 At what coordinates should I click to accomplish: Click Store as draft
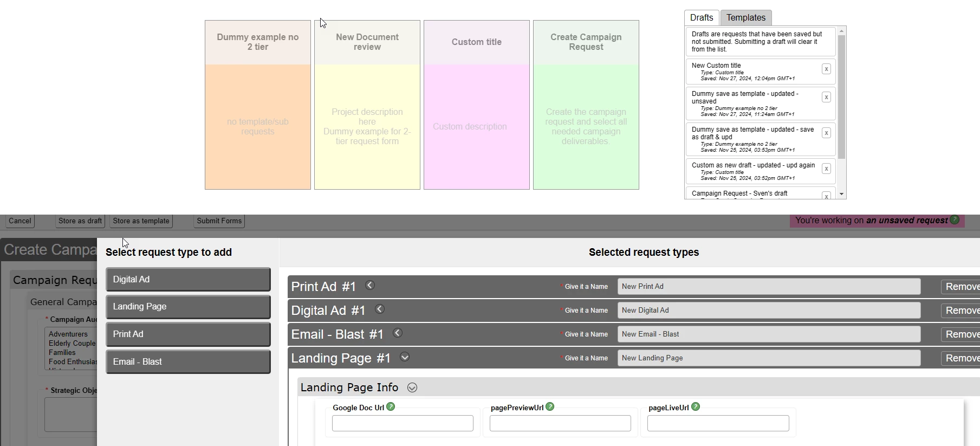[x=80, y=221]
